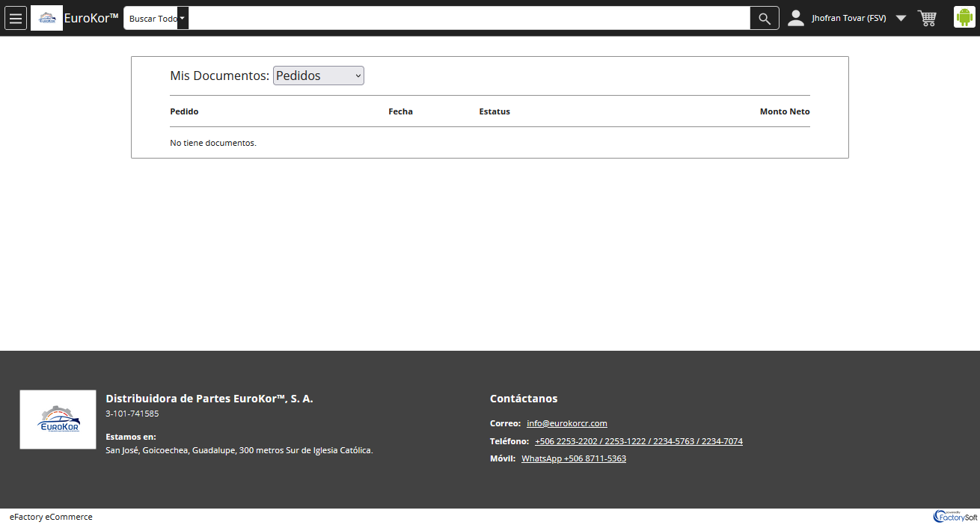The image size is (980, 525).
Task: Focus the search text field
Action: [469, 18]
